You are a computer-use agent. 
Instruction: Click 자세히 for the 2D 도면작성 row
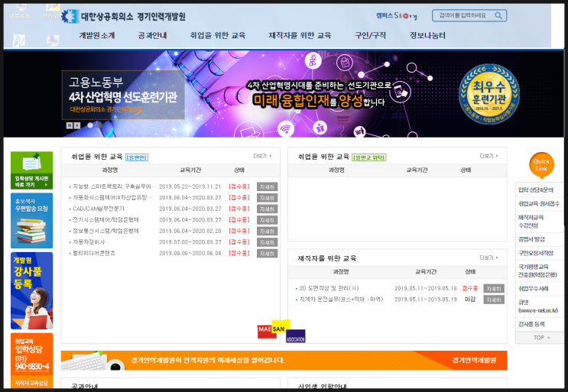click(x=494, y=289)
